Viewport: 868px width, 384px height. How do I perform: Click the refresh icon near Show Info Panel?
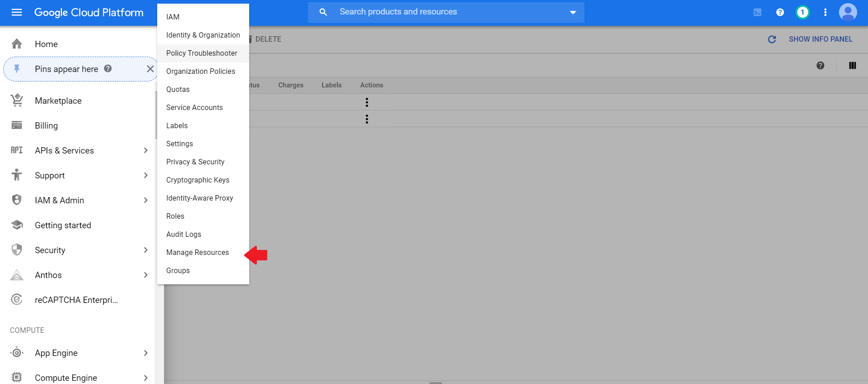(x=772, y=39)
